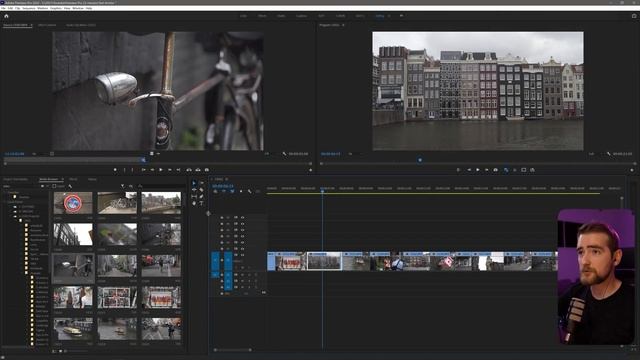The image size is (640, 360).
Task: Open the File menu
Action: 3,8
